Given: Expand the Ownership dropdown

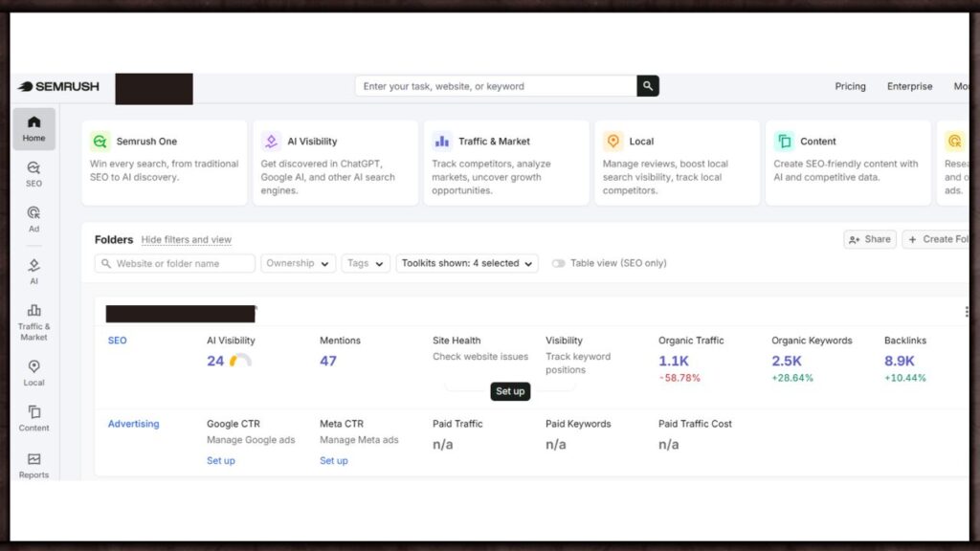Looking at the screenshot, I should [x=299, y=264].
